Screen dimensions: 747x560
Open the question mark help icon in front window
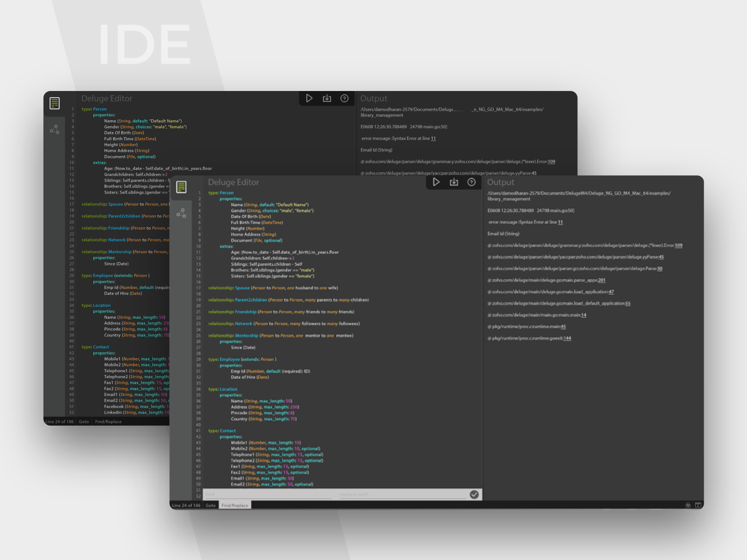[x=472, y=182]
